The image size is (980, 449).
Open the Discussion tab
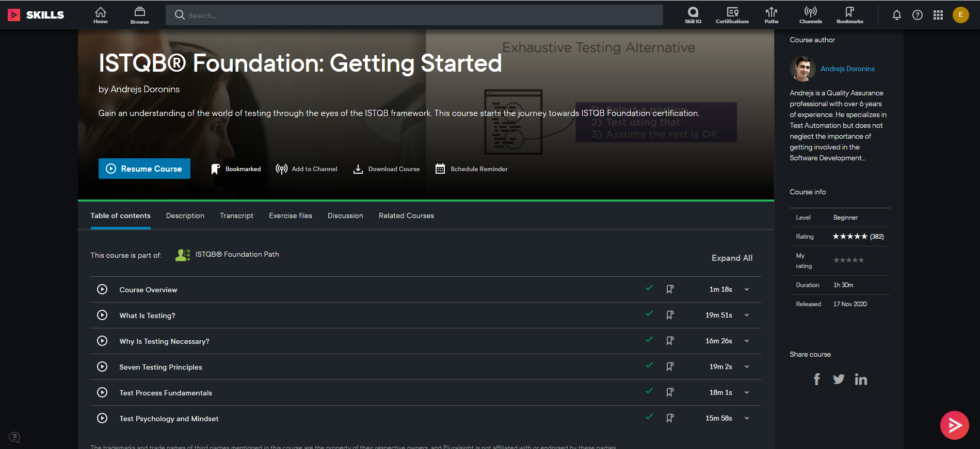tap(345, 215)
